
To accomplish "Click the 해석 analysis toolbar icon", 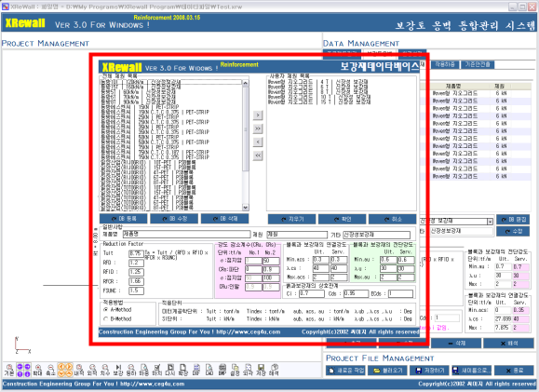I will tap(274, 370).
